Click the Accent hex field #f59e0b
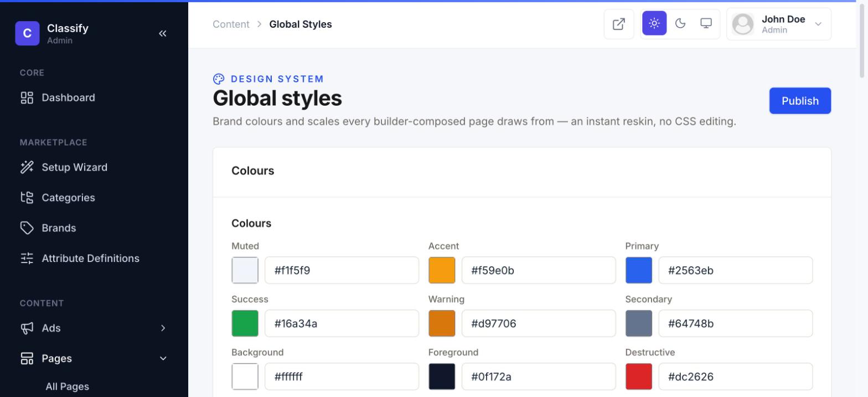Image resolution: width=868 pixels, height=397 pixels. coord(539,270)
